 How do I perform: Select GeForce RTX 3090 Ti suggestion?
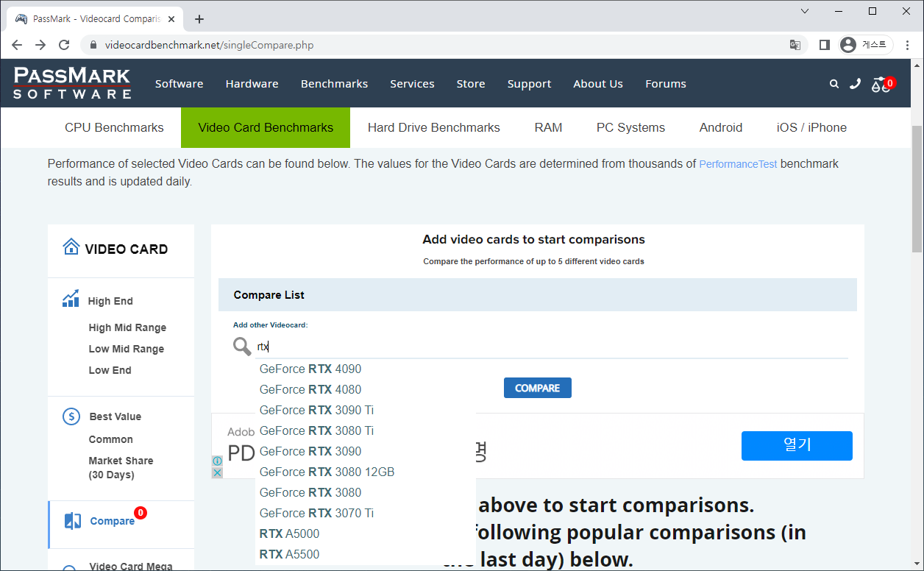click(366, 411)
